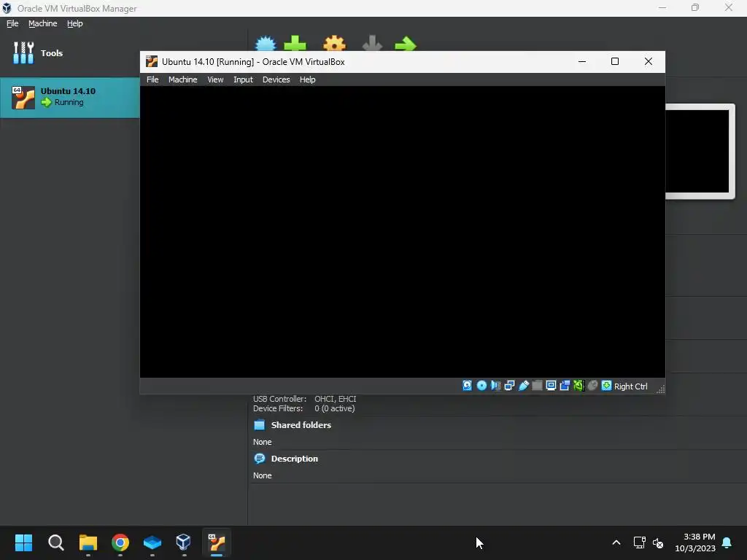Viewport: 747px width, 560px height.
Task: Open machine Settings via orange gear icon
Action: (x=334, y=43)
